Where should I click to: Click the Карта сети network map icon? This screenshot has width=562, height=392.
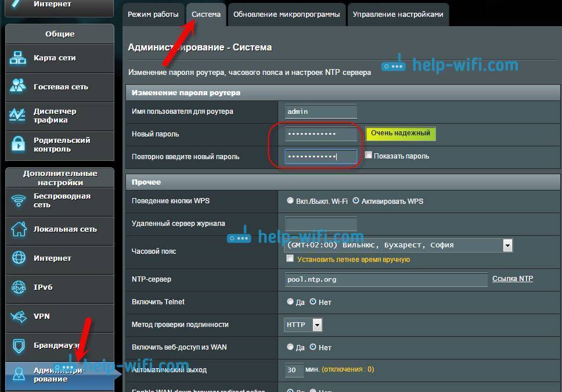coord(19,58)
